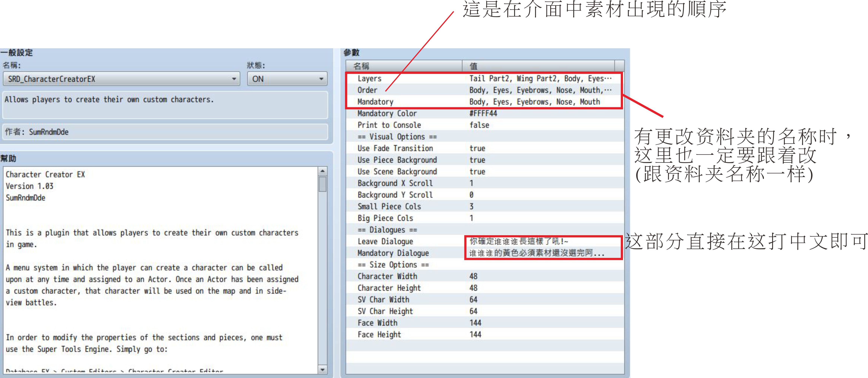Click the help text scrollbar thumb
The width and height of the screenshot is (868, 378).
(x=322, y=184)
